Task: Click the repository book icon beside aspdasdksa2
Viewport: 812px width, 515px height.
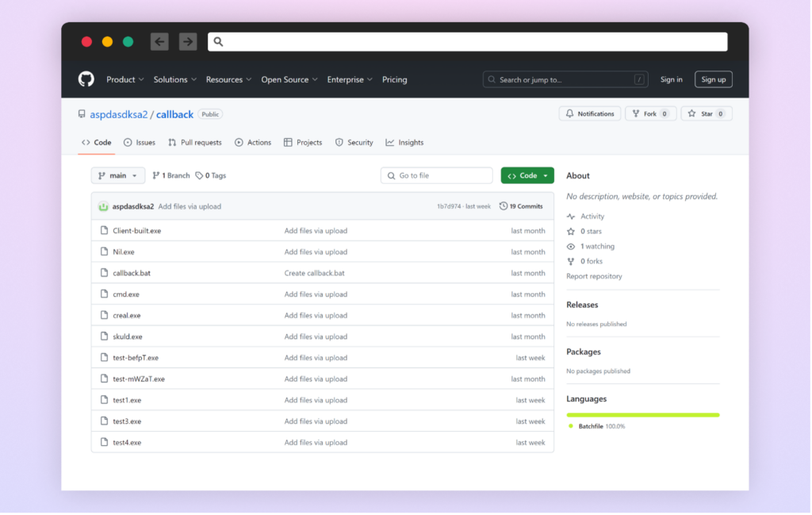Action: [x=82, y=114]
